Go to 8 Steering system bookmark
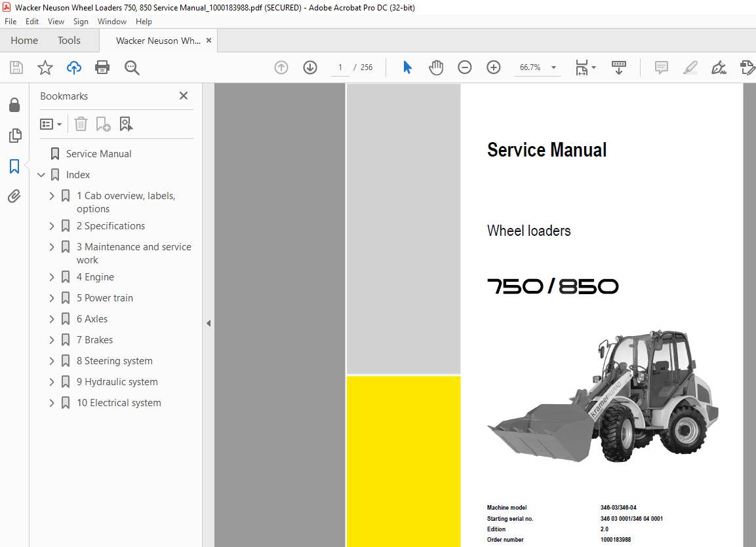 115,361
